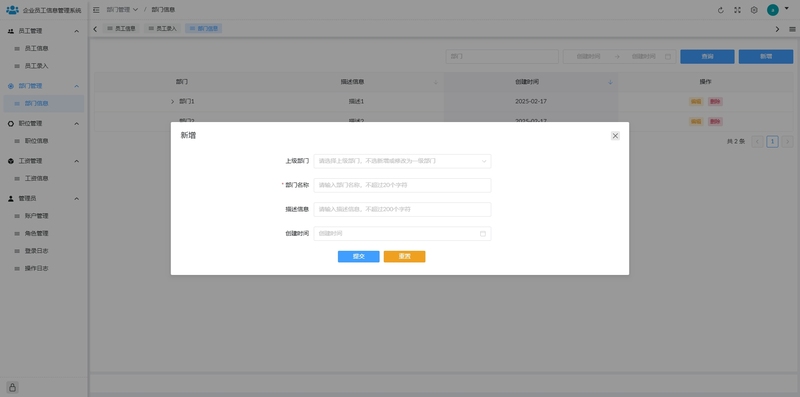This screenshot has height=397, width=800.
Task: Click calendar icon in the search date range
Action: pyautogui.click(x=668, y=57)
